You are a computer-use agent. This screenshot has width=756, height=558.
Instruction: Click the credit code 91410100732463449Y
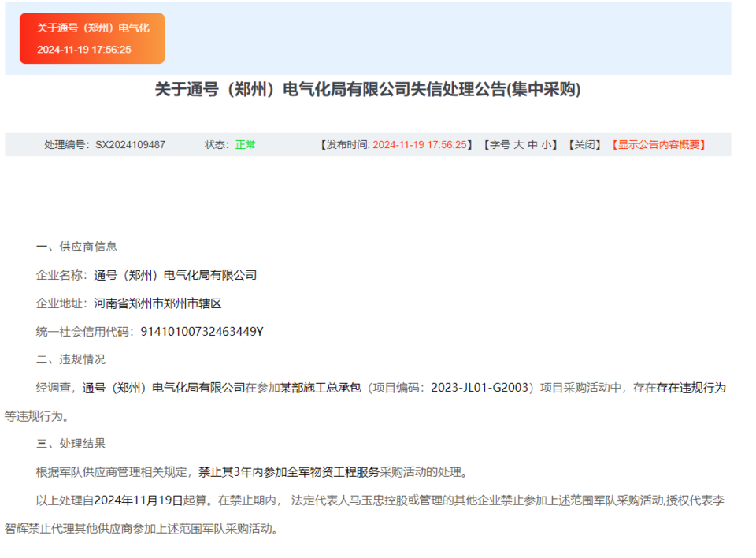click(202, 331)
